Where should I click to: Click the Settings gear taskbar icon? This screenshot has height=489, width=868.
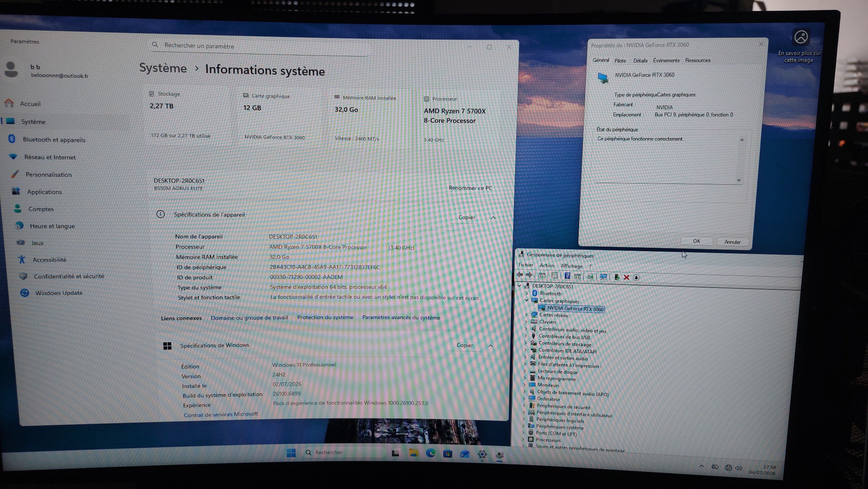point(482,455)
